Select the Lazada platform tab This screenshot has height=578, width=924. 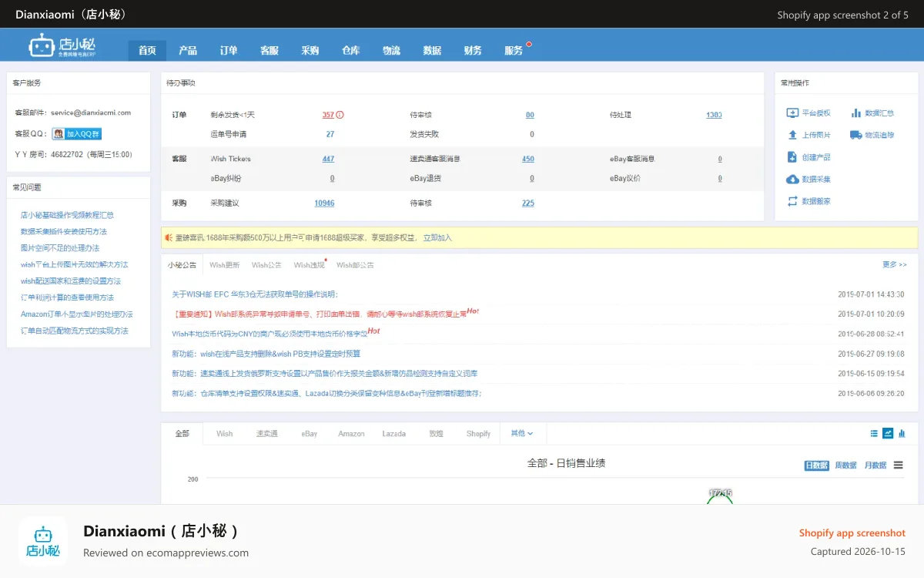pos(394,434)
